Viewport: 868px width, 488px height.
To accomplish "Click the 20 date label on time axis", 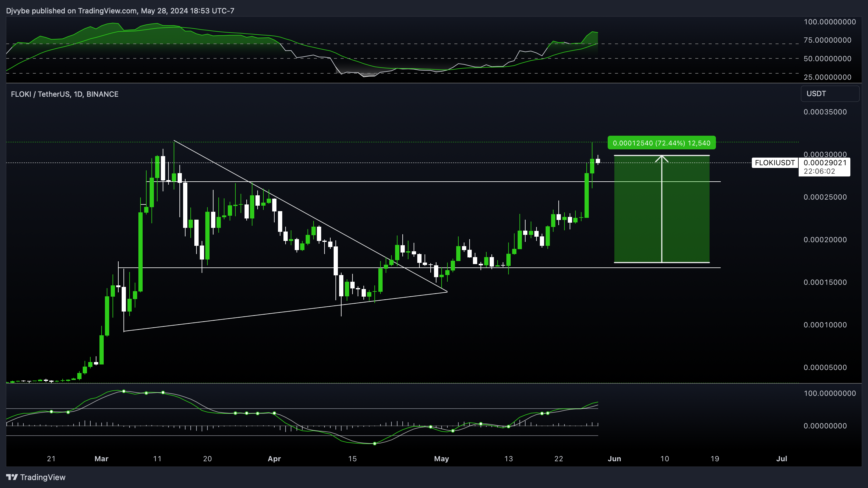I will pyautogui.click(x=207, y=459).
